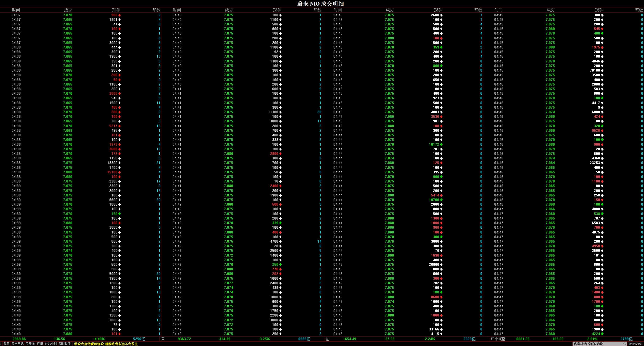Image resolution: width=644 pixels, height=346 pixels.
Task: Click the 04:47:51 clock in status bar
Action: tap(636, 344)
